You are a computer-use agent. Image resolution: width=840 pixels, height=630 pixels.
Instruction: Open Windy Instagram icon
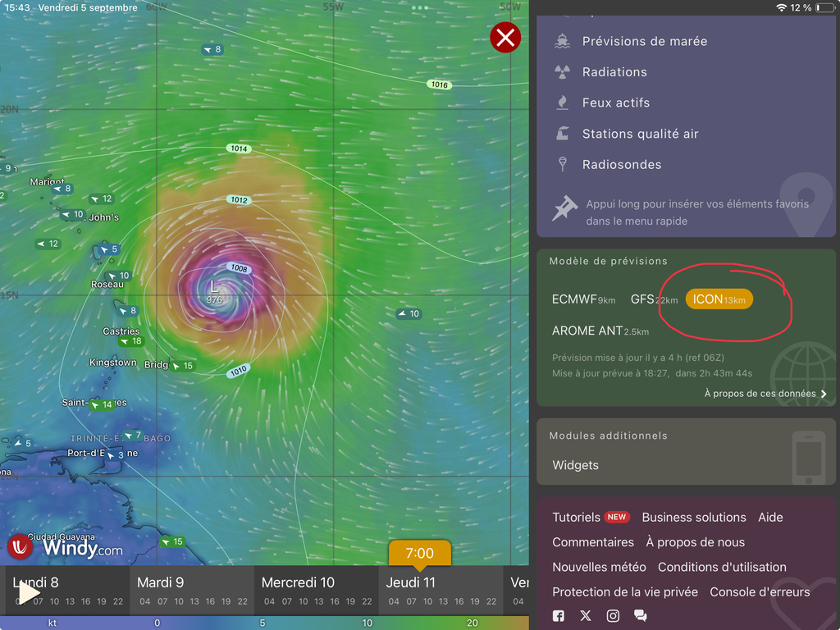613,616
